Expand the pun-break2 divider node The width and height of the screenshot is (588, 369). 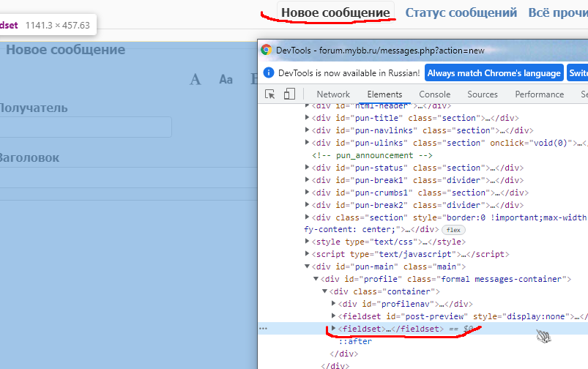coord(307,204)
